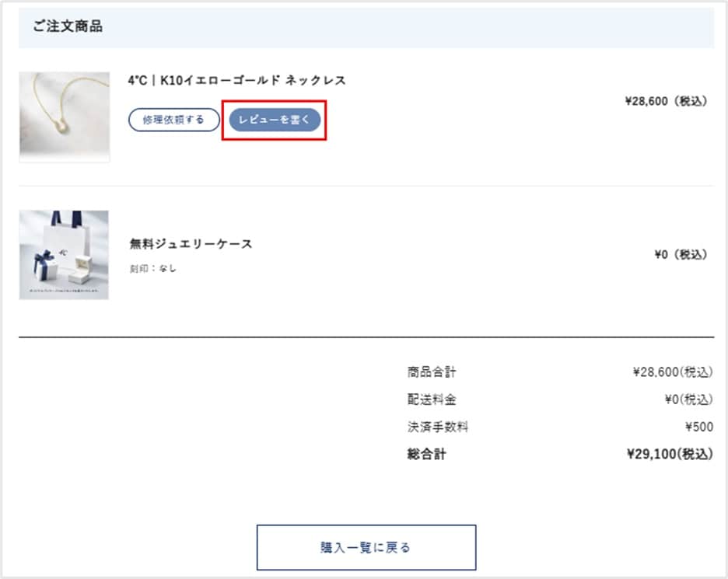Click the red highlight box around review button

click(x=274, y=120)
